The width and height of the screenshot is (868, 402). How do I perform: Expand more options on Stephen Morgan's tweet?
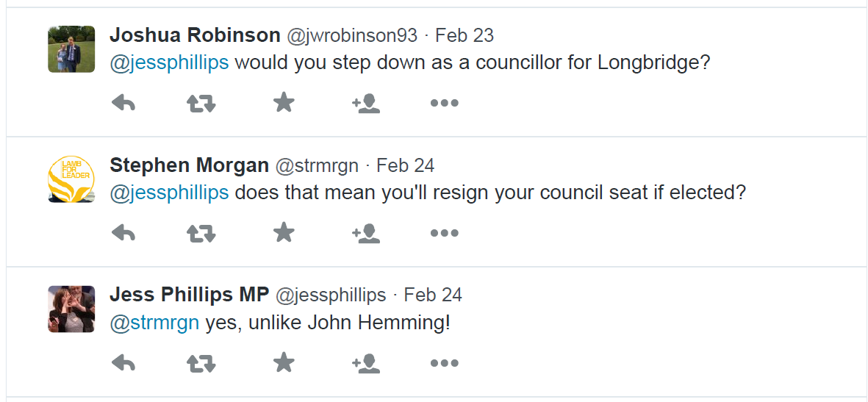click(444, 234)
